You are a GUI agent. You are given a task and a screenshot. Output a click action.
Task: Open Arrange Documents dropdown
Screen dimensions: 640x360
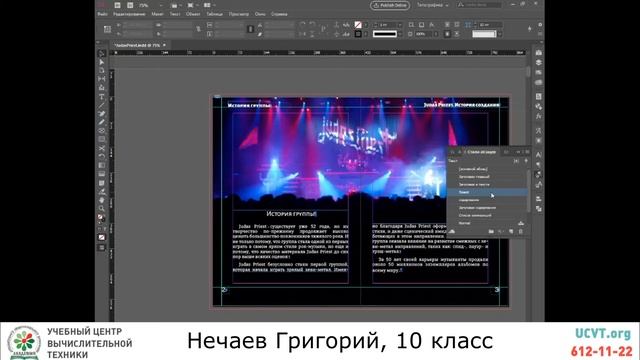click(209, 5)
